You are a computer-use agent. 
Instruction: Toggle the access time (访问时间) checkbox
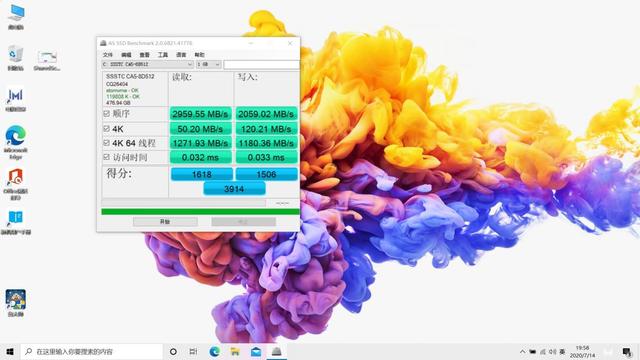point(107,157)
